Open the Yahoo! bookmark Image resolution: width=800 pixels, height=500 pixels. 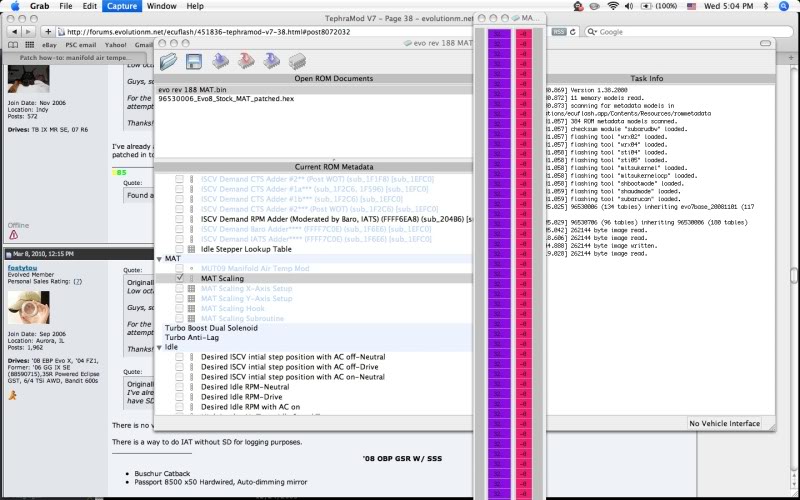point(115,45)
